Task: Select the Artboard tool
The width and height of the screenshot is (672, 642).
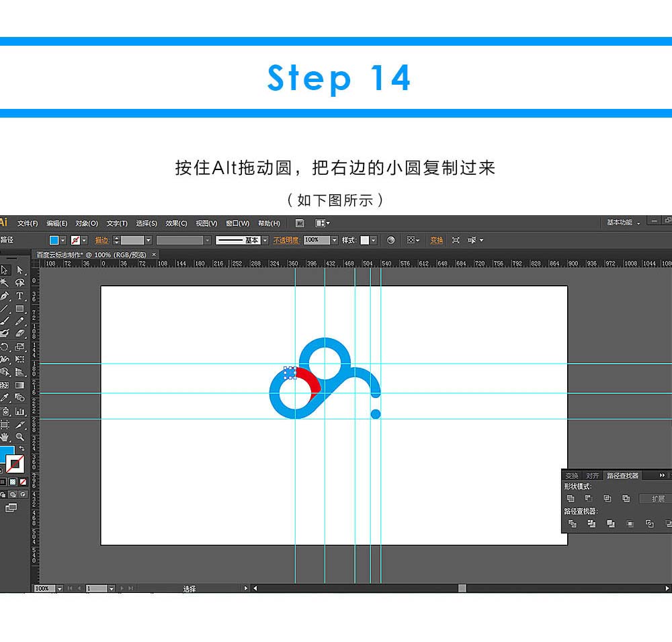Action: click(x=4, y=425)
